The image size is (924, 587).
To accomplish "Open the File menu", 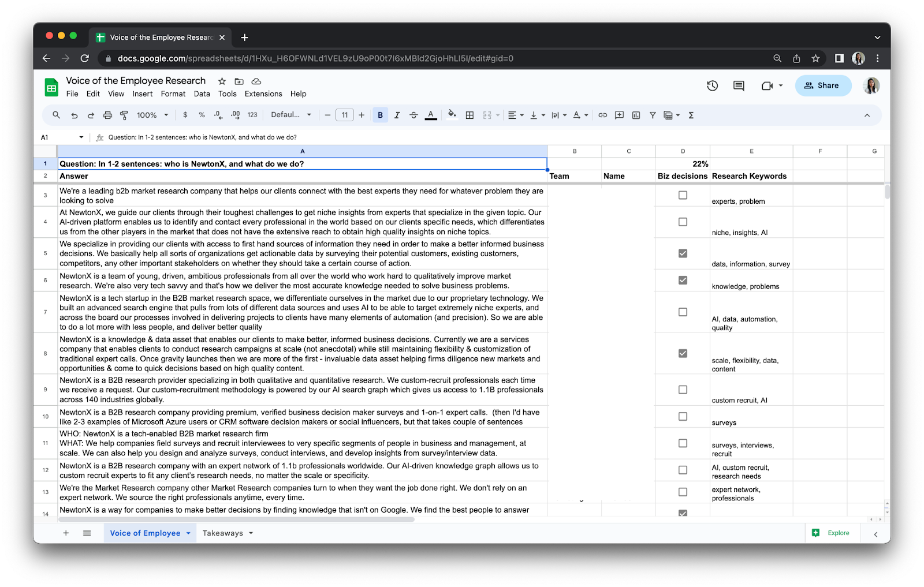I will pos(72,94).
